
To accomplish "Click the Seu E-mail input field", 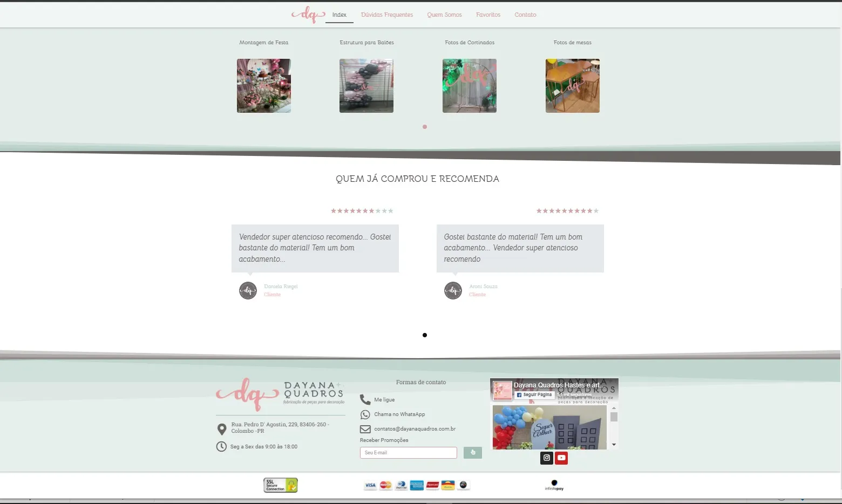I will [408, 453].
